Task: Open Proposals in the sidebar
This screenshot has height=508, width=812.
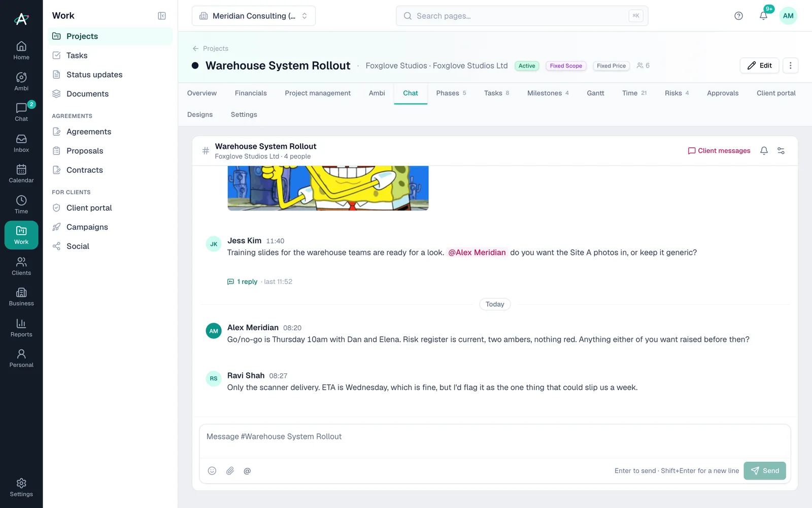Action: [110, 151]
